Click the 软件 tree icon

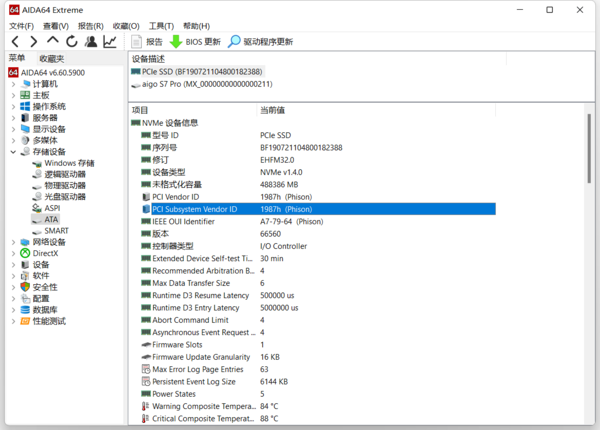pos(25,276)
